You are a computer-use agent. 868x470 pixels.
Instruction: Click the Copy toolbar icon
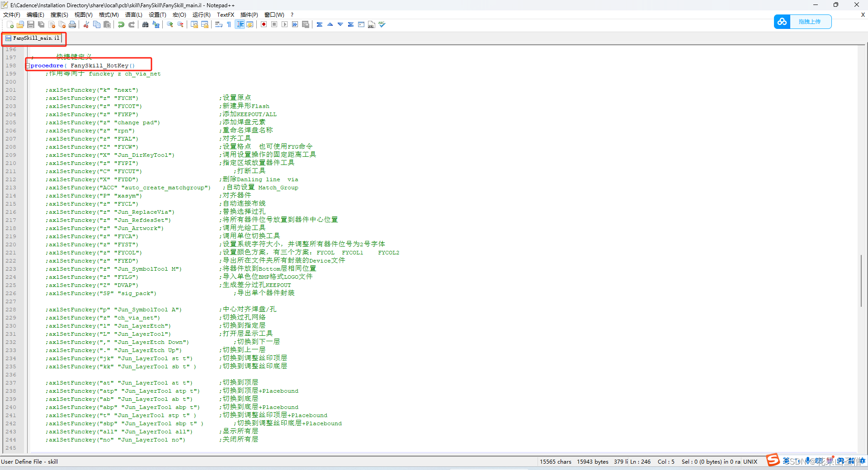[96, 24]
